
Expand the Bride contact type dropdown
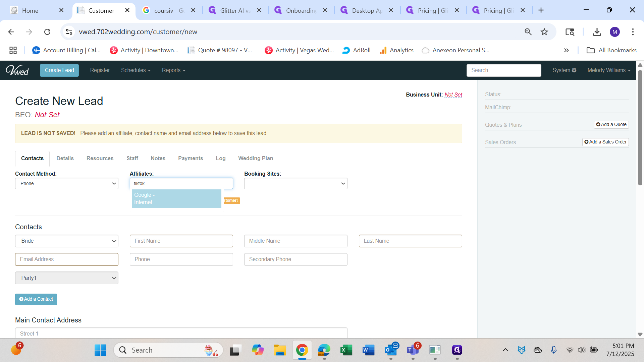click(66, 241)
